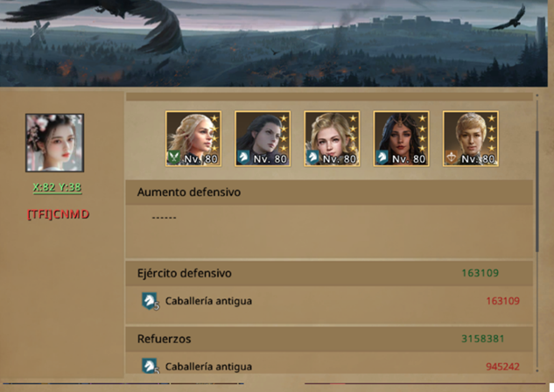
Task: Click the red 945242 troop count
Action: [502, 367]
